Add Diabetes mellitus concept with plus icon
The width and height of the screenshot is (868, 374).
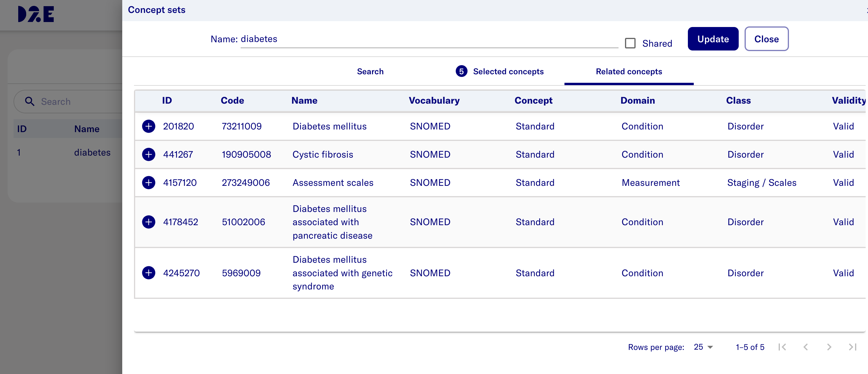pyautogui.click(x=148, y=126)
